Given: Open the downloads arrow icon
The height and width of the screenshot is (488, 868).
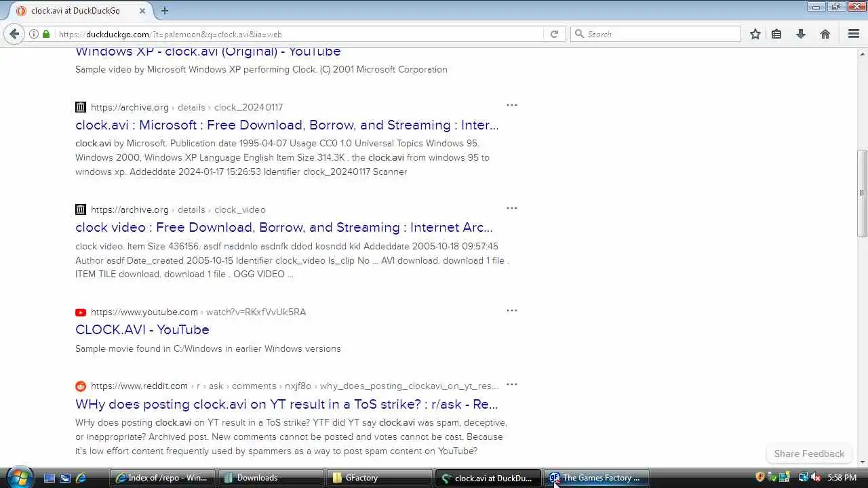Looking at the screenshot, I should [801, 34].
